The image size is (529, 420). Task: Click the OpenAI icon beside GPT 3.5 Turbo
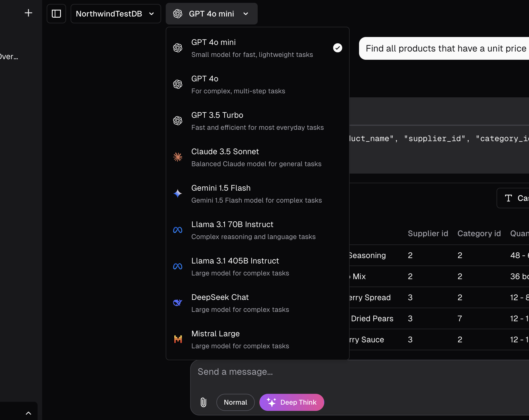[x=178, y=121]
